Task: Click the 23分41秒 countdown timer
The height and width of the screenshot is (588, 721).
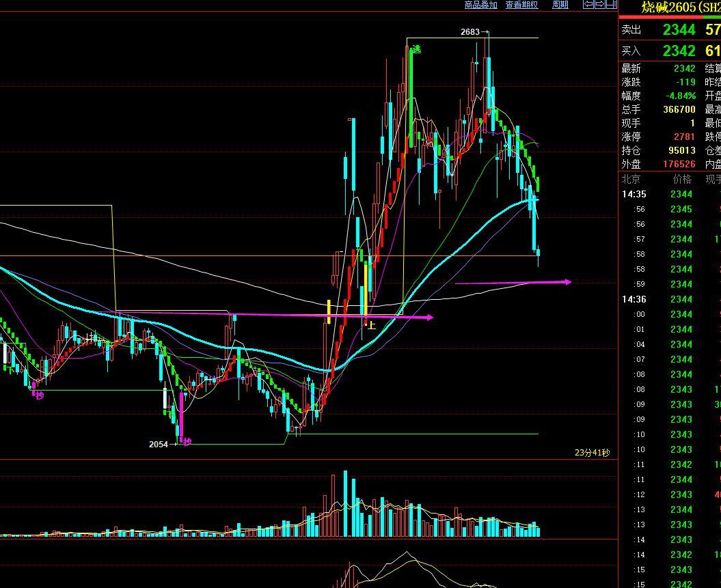Action: tap(593, 453)
